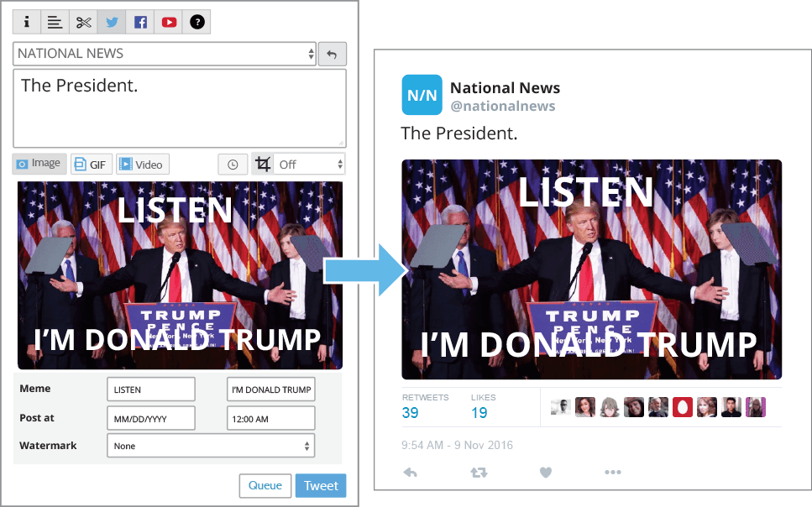Click the heart like icon under tweet
Viewport: 812px width, 507px height.
pos(546,473)
